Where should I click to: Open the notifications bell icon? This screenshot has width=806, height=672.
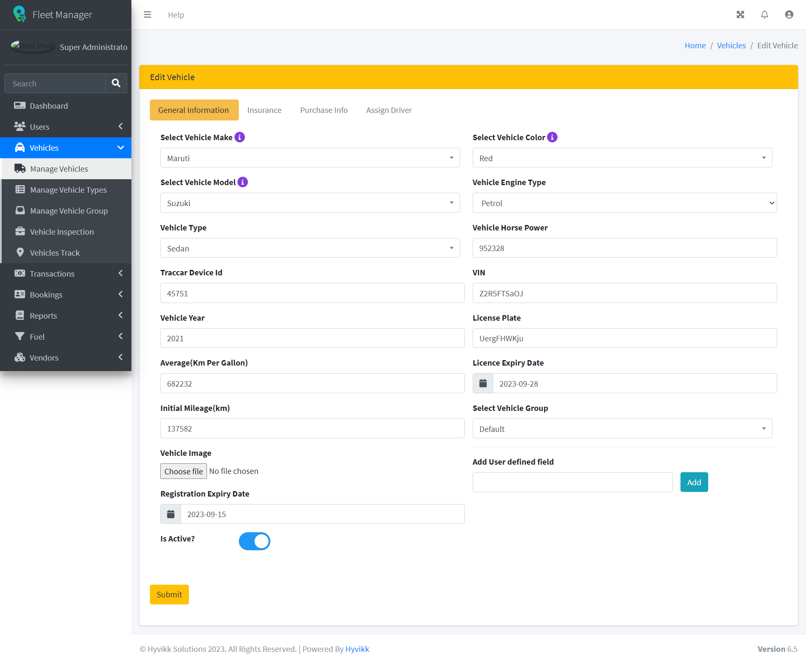[764, 15]
